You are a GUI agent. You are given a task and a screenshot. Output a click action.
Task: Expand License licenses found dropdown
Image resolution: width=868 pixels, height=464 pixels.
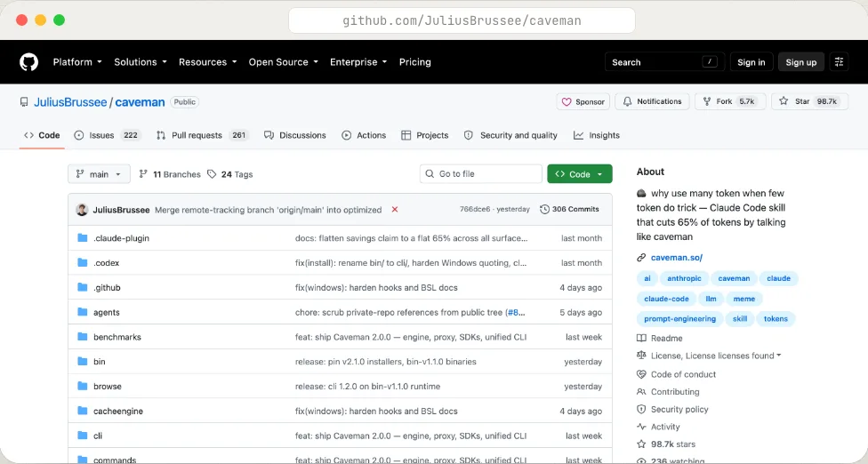(x=716, y=356)
